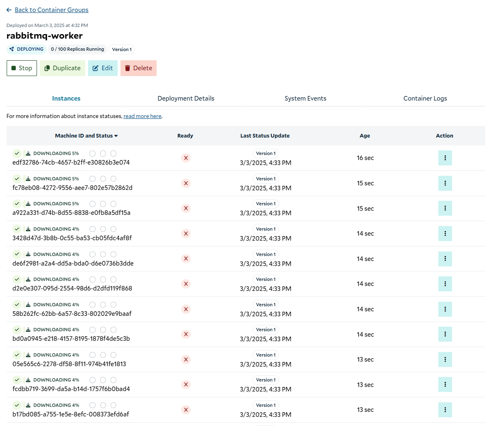The image size is (504, 426).
Task: Select machine ID bd0a0945-e218-4157-8195-1878f4de5c3b
Action: pyautogui.click(x=71, y=339)
